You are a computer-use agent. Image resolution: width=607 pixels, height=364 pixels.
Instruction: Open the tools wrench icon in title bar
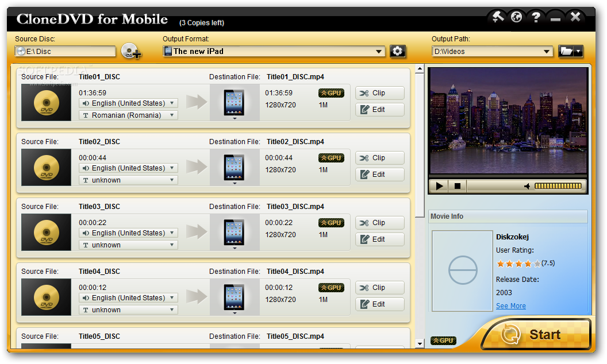pyautogui.click(x=497, y=17)
